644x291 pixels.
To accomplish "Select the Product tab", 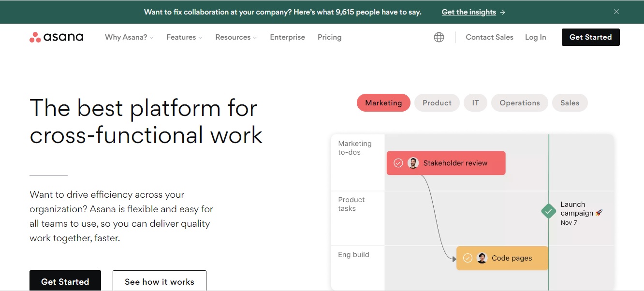I will 437,103.
